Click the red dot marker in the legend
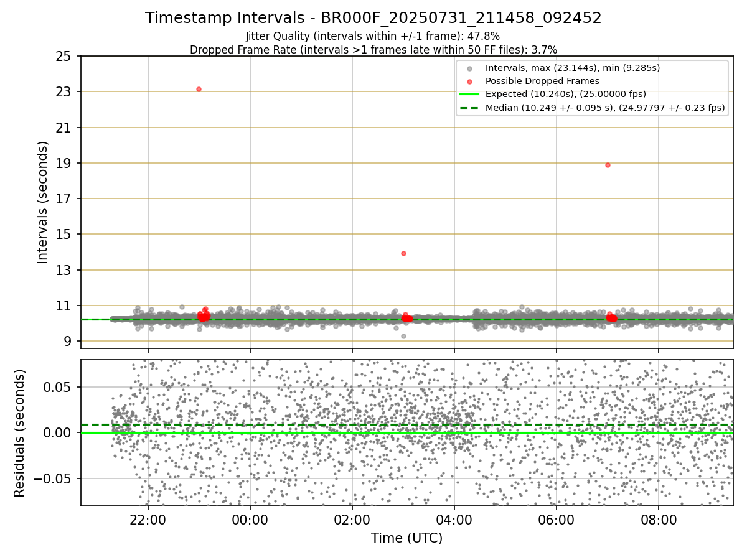This screenshot has width=747, height=560. pos(469,82)
